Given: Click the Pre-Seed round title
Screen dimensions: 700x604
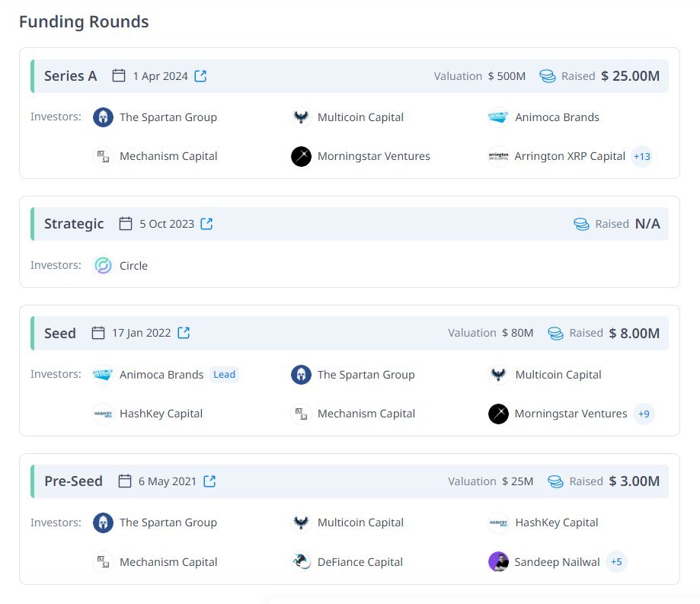Looking at the screenshot, I should click(74, 481).
